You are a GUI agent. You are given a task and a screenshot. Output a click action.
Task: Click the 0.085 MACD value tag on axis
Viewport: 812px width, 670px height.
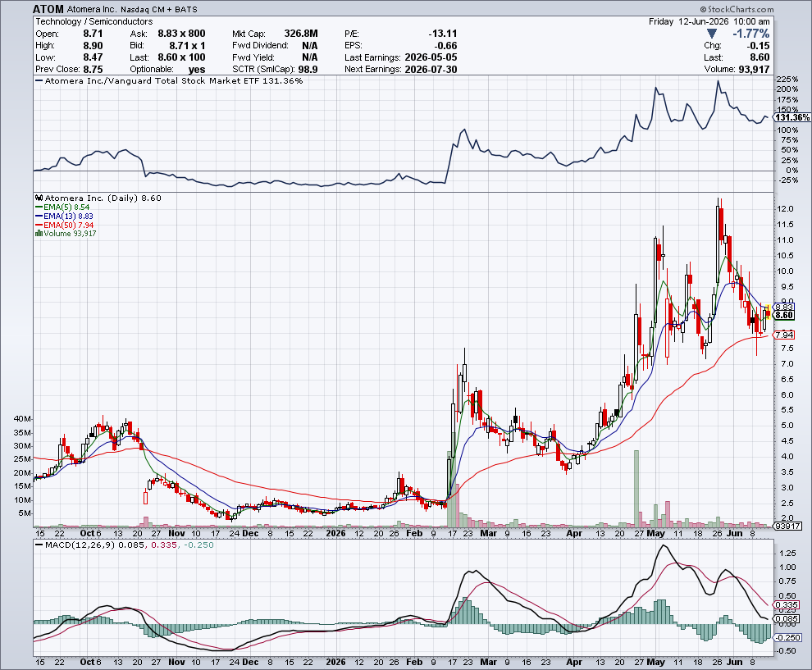tap(787, 618)
